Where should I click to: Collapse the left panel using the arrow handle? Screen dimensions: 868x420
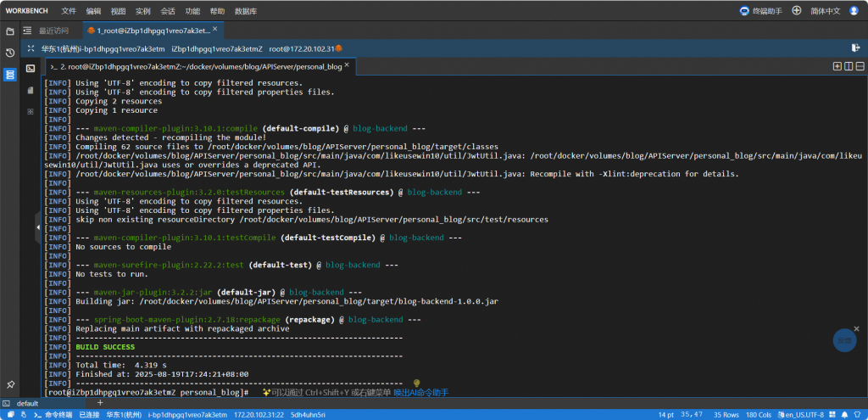pyautogui.click(x=38, y=228)
